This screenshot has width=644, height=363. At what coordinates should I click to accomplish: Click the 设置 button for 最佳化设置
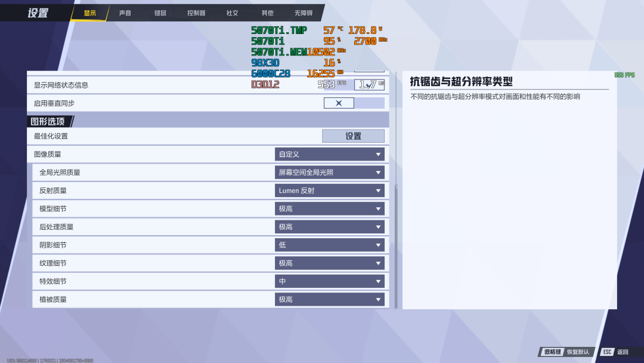click(353, 136)
